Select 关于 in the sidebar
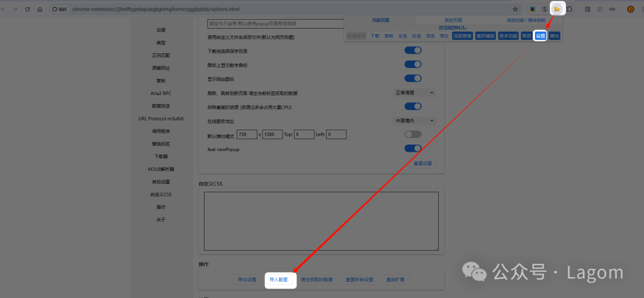The image size is (644, 298). (160, 220)
